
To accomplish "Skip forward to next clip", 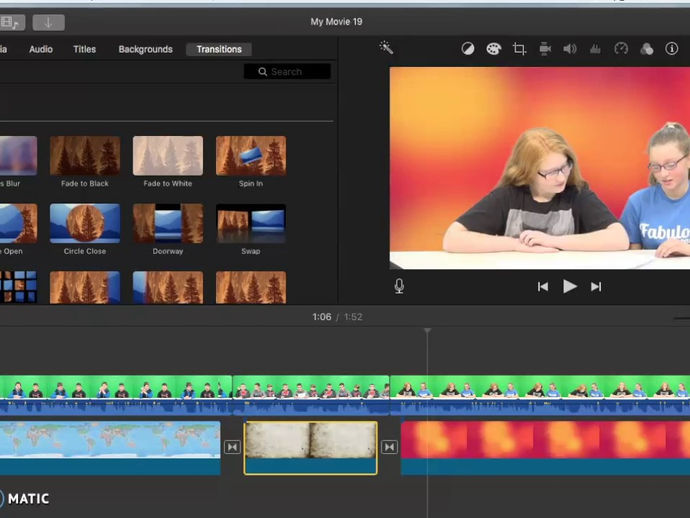I will [x=596, y=287].
